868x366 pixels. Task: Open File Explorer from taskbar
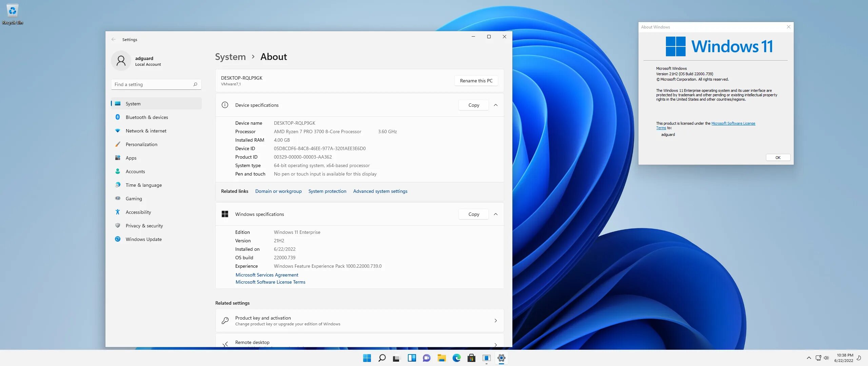(x=441, y=358)
